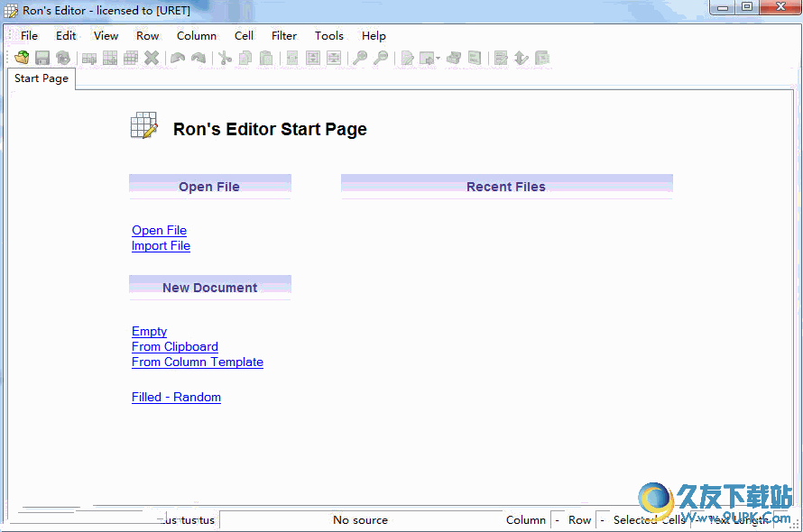
Task: Click the Ron's Editor Start Page heading
Action: [x=270, y=129]
